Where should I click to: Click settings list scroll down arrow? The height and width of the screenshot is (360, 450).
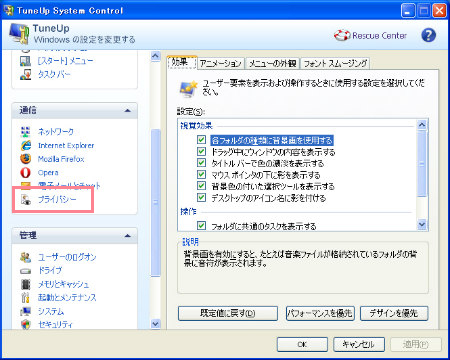point(422,225)
